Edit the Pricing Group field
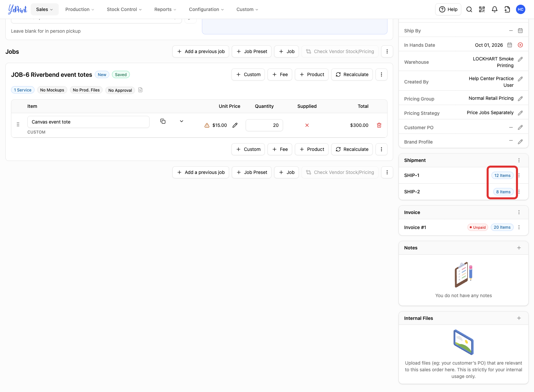The width and height of the screenshot is (534, 392). [x=520, y=99]
